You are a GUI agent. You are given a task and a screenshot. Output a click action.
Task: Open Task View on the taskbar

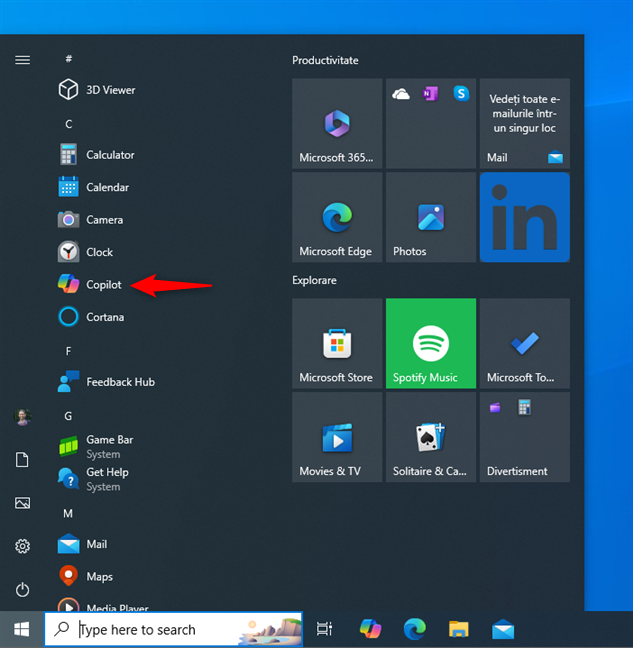coord(324,629)
